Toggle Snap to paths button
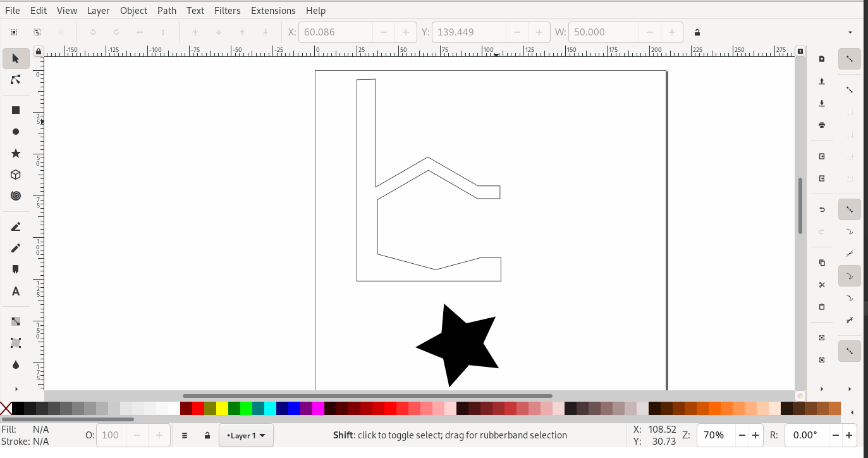The height and width of the screenshot is (458, 868). tap(850, 232)
